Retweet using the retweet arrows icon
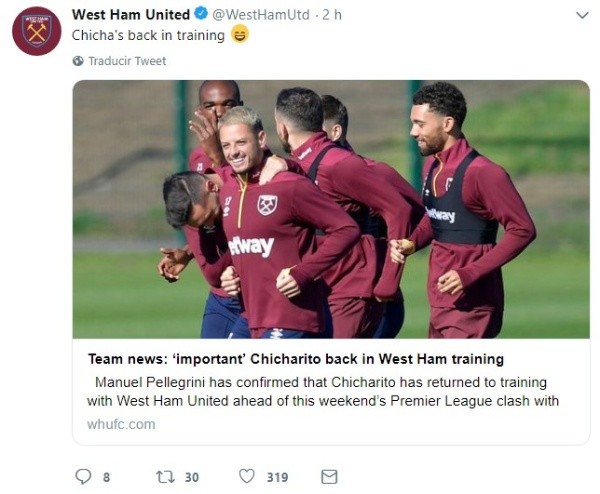Viewport: 600px width, 494px height. pyautogui.click(x=164, y=477)
